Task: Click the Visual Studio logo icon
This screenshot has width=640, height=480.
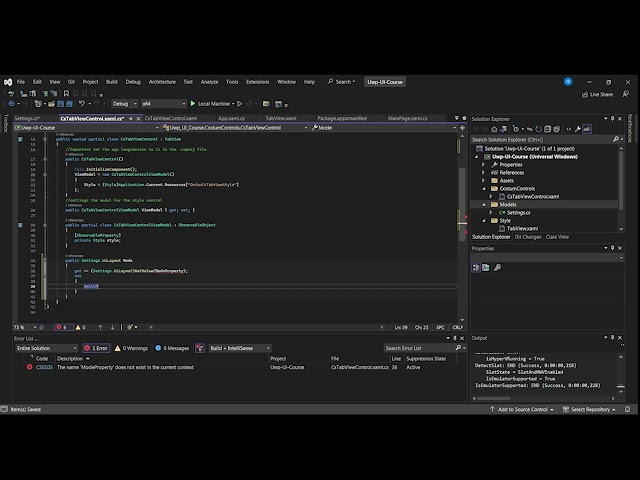Action: coord(8,82)
